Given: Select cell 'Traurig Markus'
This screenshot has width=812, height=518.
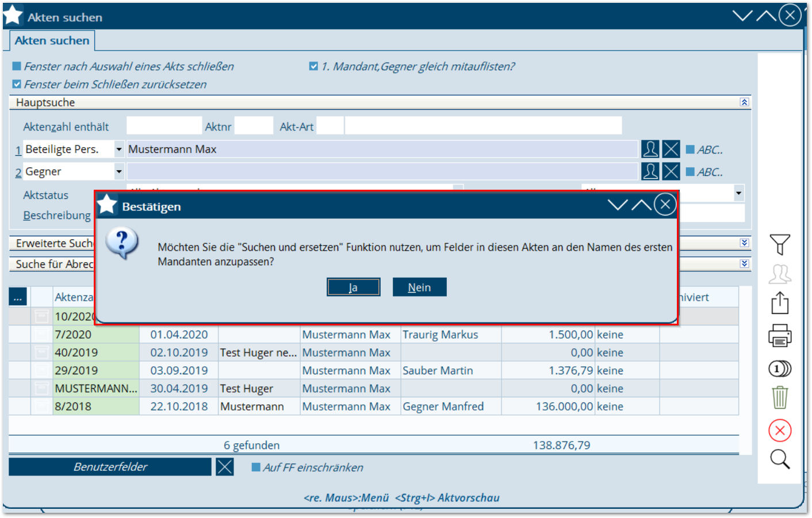Looking at the screenshot, I should click(x=451, y=335).
